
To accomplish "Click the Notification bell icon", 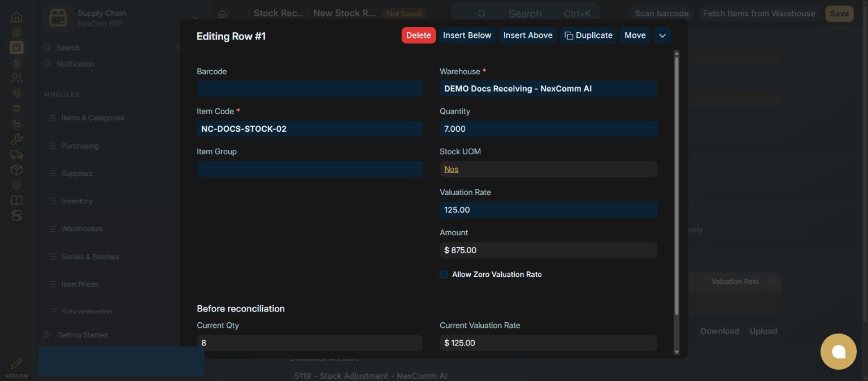I will tap(47, 64).
